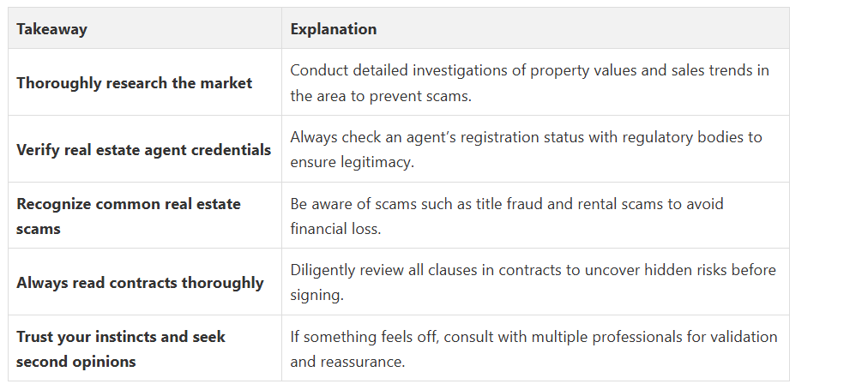Click the 'Always read contracts thoroughly' cell
Viewport: 868px width, 390px height.
coord(140,283)
